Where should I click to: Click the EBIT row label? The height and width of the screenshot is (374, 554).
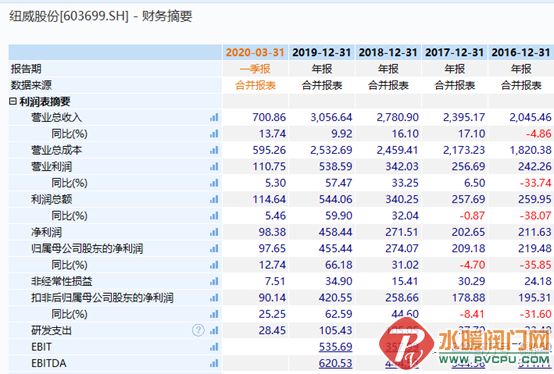pos(41,347)
